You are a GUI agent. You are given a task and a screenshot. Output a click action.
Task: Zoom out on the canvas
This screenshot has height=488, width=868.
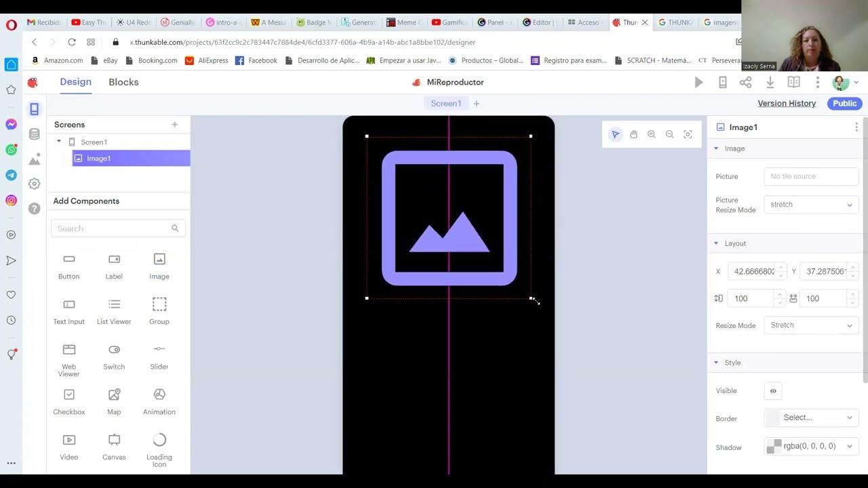(x=669, y=134)
